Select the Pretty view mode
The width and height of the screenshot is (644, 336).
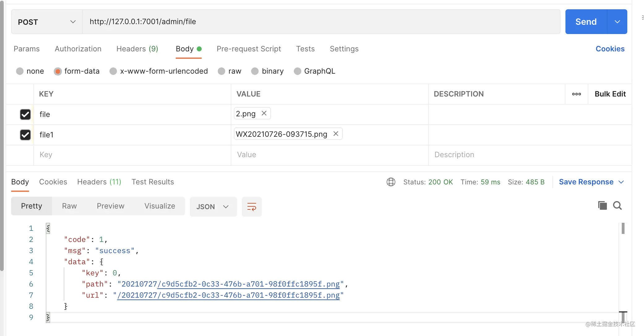[x=32, y=206]
